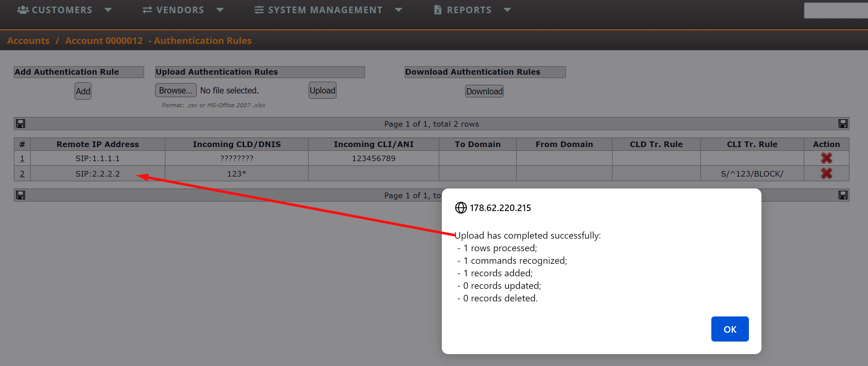Open authentication rule number 2 link

tap(22, 174)
